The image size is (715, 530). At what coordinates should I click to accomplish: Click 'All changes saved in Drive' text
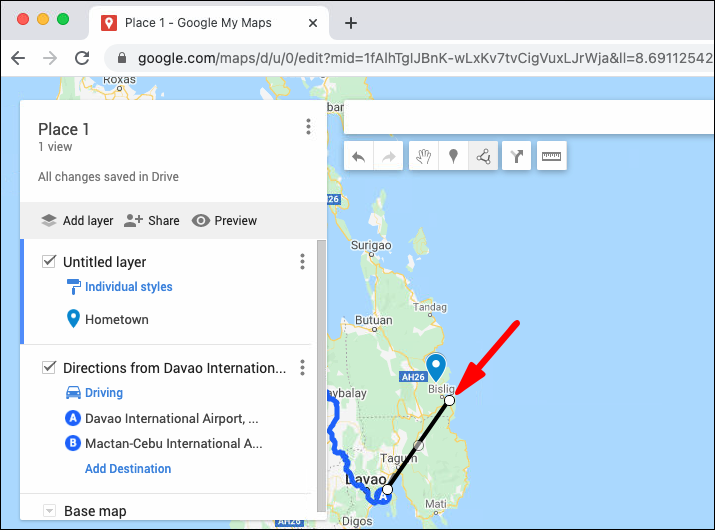pos(108,177)
